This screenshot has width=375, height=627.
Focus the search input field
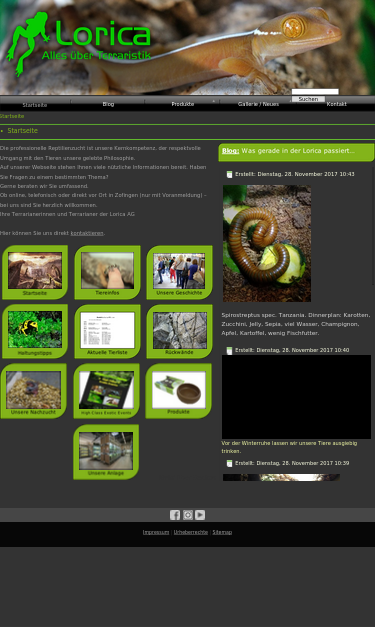pos(315,92)
